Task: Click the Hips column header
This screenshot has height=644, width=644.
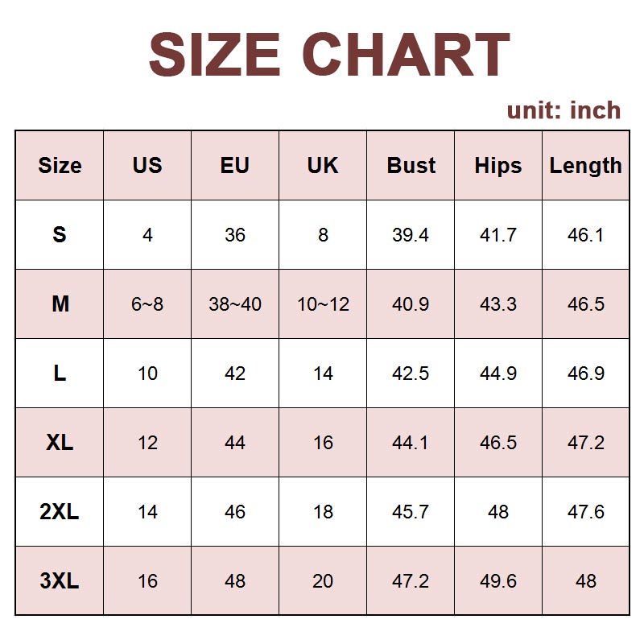Action: click(x=498, y=166)
